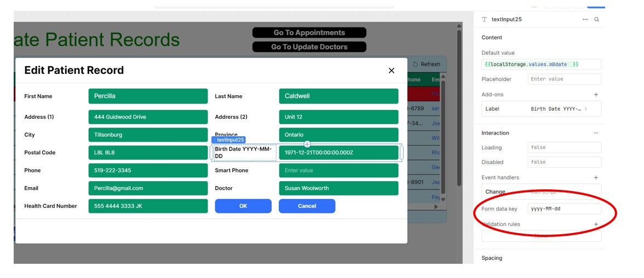Add an event handler using the plus icon
The height and width of the screenshot is (278, 644).
coord(596,177)
